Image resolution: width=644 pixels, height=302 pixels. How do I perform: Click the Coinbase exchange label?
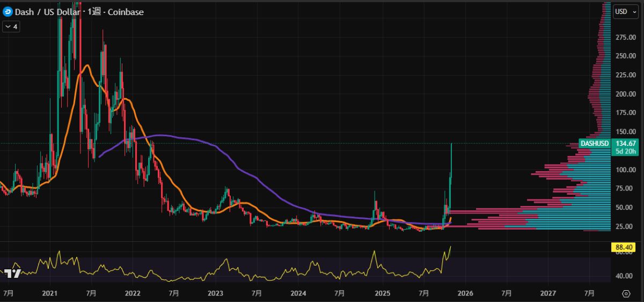click(x=126, y=12)
